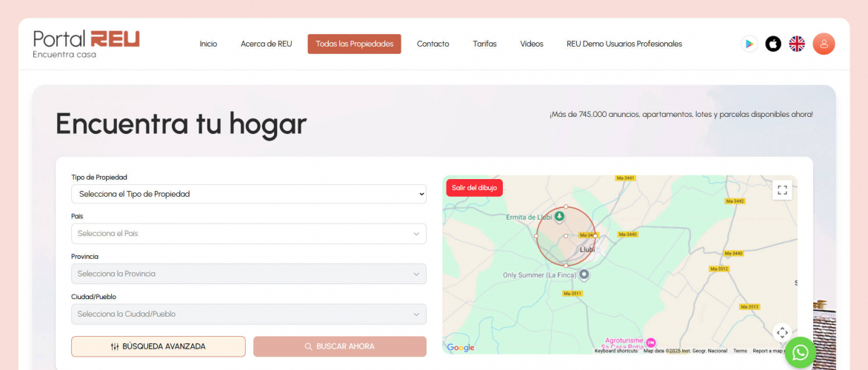Open the Google Play store icon
Viewport: 868px width, 370px height.
tap(749, 44)
